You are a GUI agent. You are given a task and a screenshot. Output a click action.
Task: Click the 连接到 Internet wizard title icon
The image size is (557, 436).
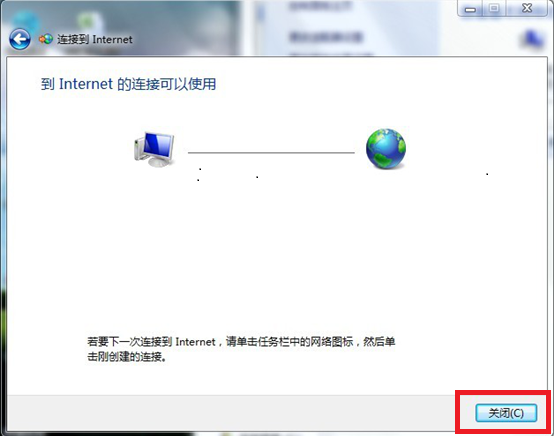click(46, 39)
